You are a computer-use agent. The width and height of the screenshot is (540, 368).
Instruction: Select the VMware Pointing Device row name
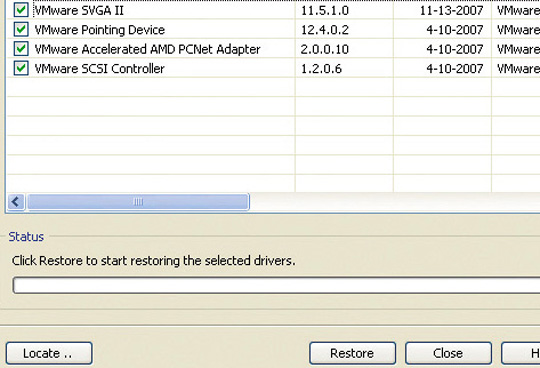pyautogui.click(x=100, y=30)
